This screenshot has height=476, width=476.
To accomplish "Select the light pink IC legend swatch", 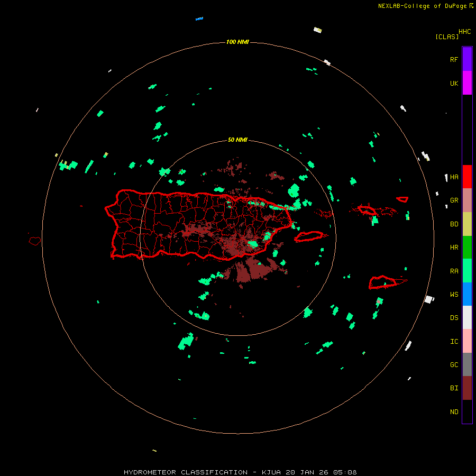I will [x=467, y=341].
